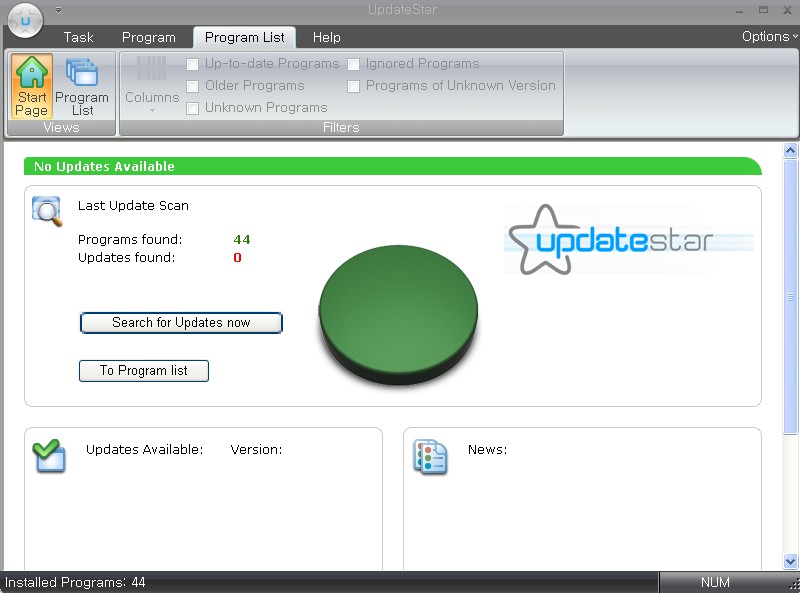Viewport: 800px width, 593px height.
Task: Click the No Updates Available banner
Action: (393, 166)
